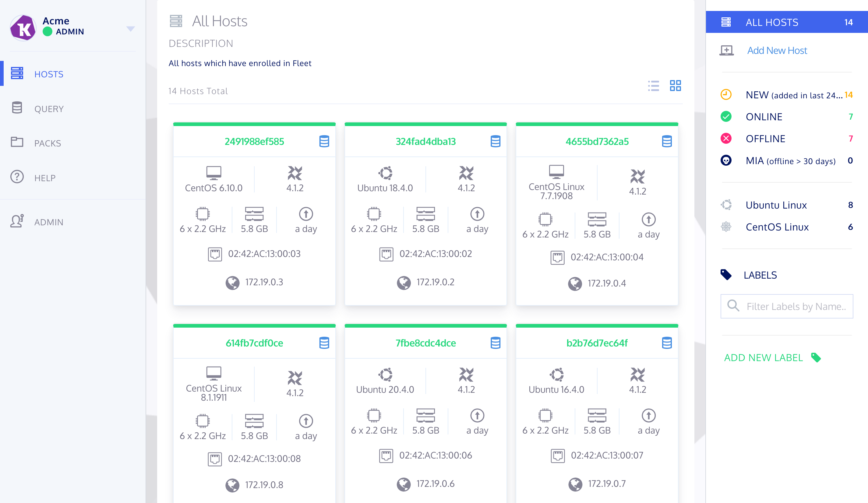Open the QUERY navigation menu item
The height and width of the screenshot is (503, 868).
click(x=49, y=108)
